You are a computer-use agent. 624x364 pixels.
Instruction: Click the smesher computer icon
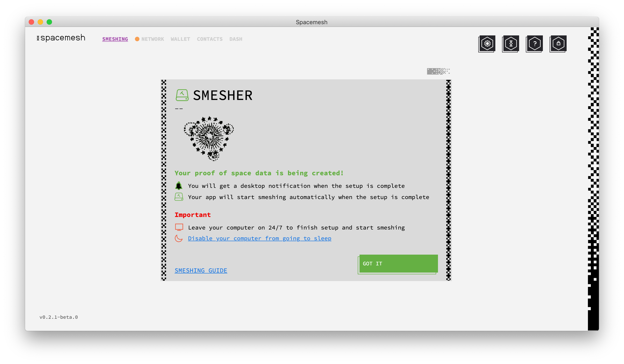point(179,227)
